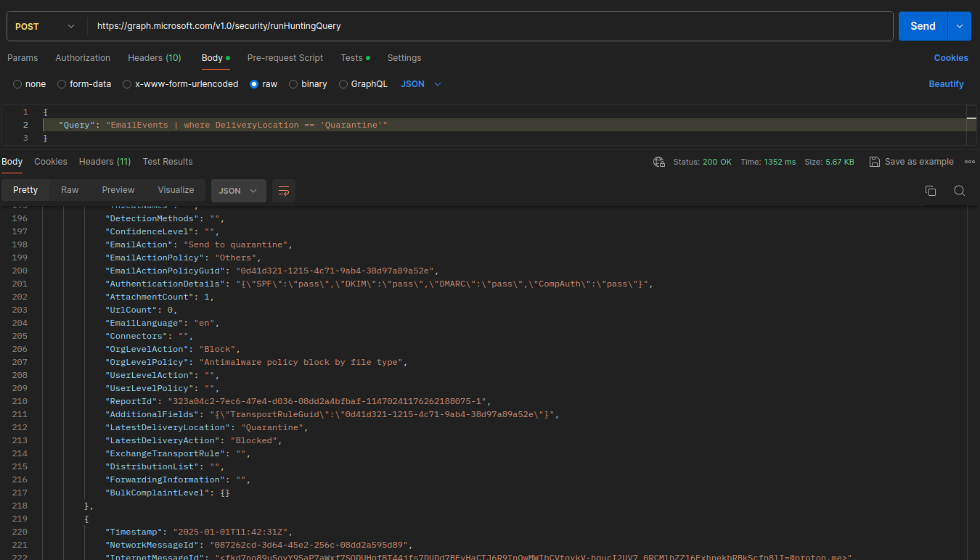Click the Beautify link
The width and height of the screenshot is (980, 560).
(x=947, y=84)
